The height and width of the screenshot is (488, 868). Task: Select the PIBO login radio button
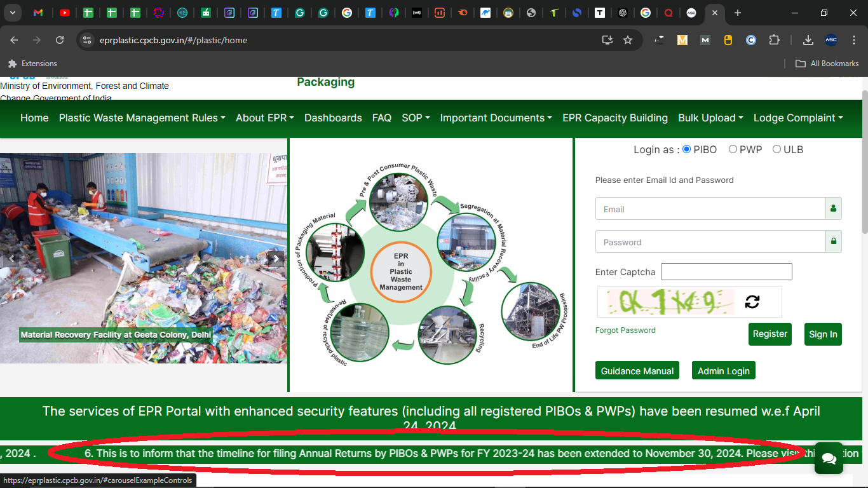coord(686,149)
